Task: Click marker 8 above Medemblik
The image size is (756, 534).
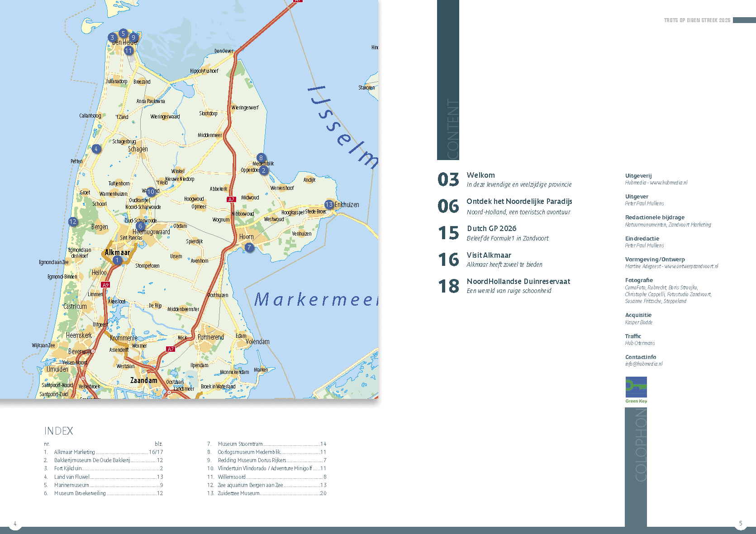Action: click(261, 157)
